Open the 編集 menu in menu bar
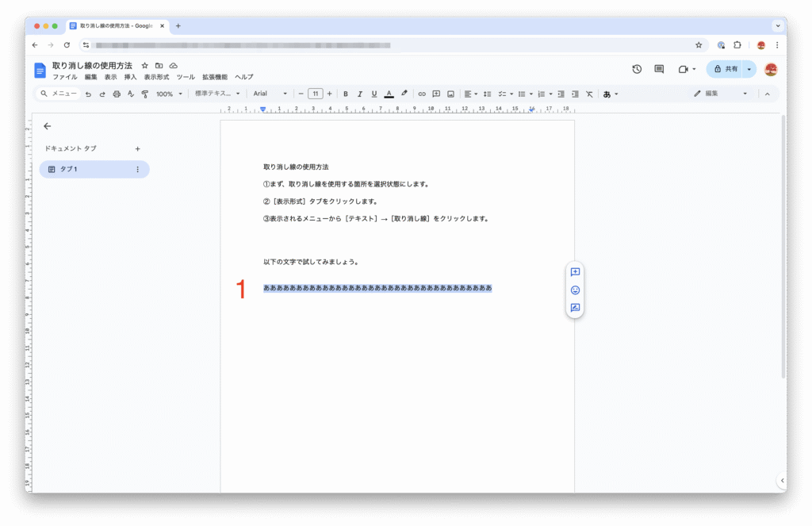This screenshot has width=812, height=526. [x=90, y=77]
